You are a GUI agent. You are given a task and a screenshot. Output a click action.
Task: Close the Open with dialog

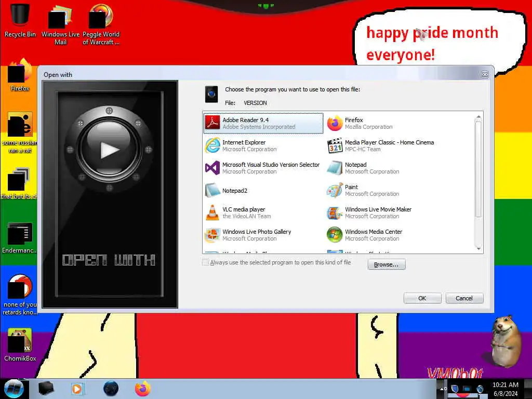pos(485,75)
